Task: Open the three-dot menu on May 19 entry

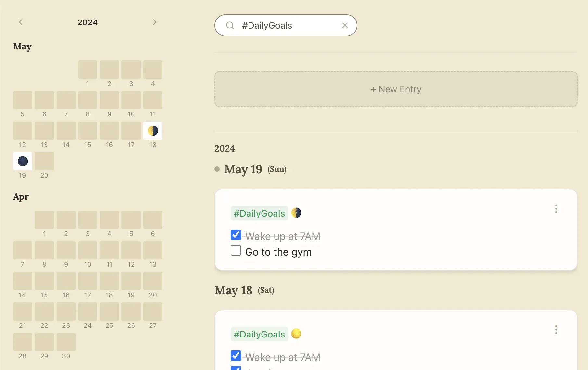Action: click(556, 209)
